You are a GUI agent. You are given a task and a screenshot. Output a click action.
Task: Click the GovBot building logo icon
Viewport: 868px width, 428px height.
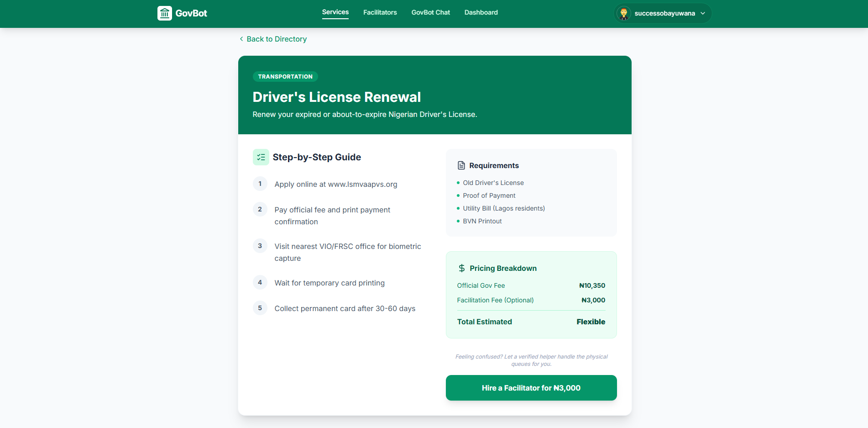coord(165,13)
